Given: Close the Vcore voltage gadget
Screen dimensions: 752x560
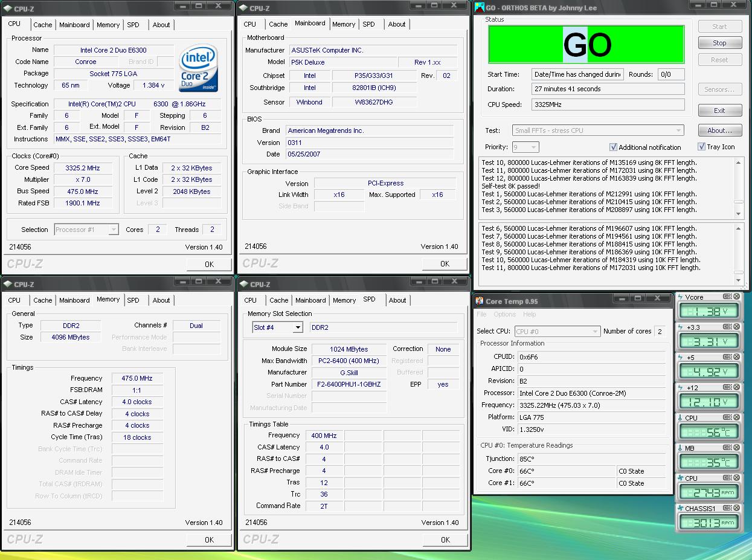Looking at the screenshot, I should (736, 297).
